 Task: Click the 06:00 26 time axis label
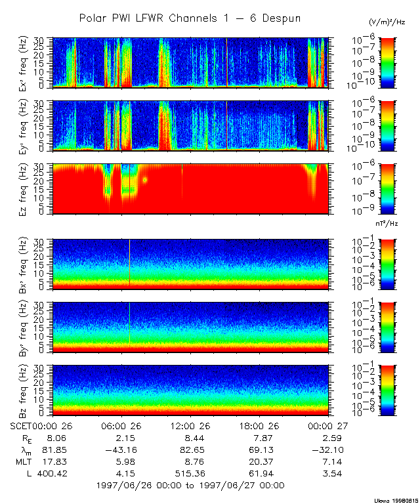[123, 425]
